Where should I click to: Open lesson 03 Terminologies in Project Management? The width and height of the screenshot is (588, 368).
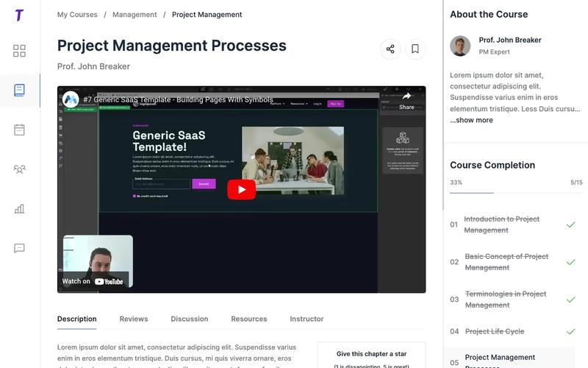coord(506,300)
